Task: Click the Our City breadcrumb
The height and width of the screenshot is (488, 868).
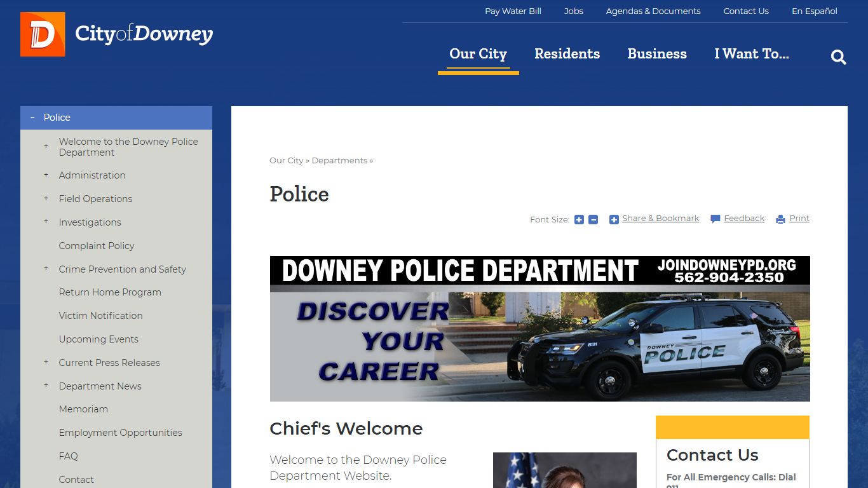Action: pyautogui.click(x=286, y=161)
